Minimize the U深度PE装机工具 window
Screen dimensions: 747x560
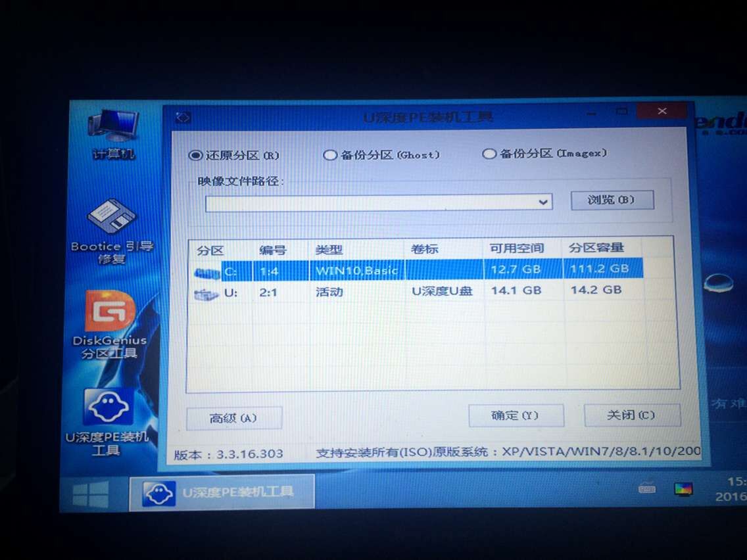(592, 113)
